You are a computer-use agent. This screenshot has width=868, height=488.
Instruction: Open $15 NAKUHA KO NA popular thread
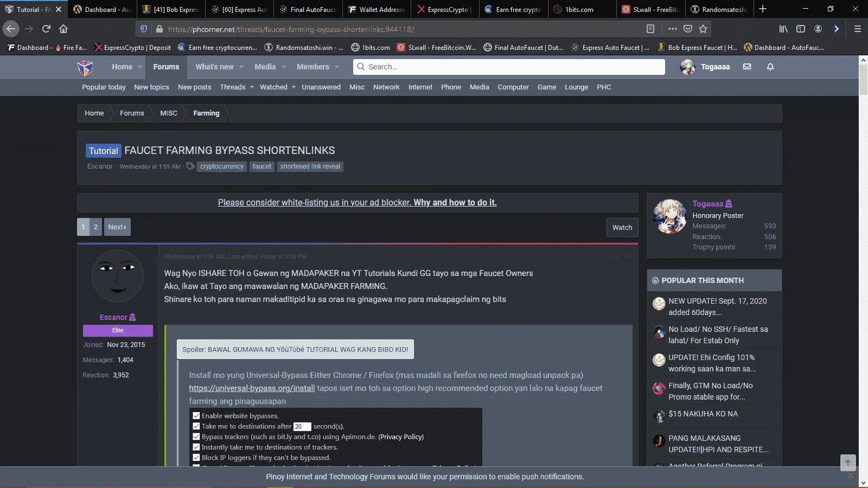pyautogui.click(x=703, y=414)
